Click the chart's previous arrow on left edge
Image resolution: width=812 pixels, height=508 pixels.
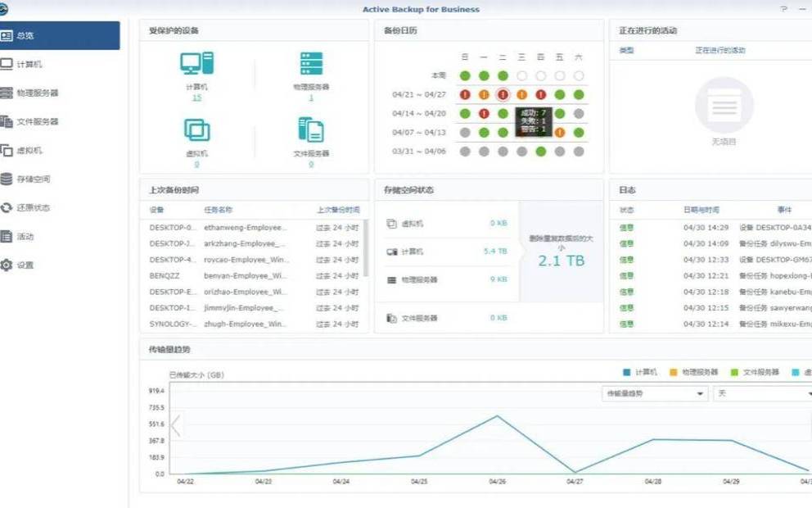[x=176, y=425]
